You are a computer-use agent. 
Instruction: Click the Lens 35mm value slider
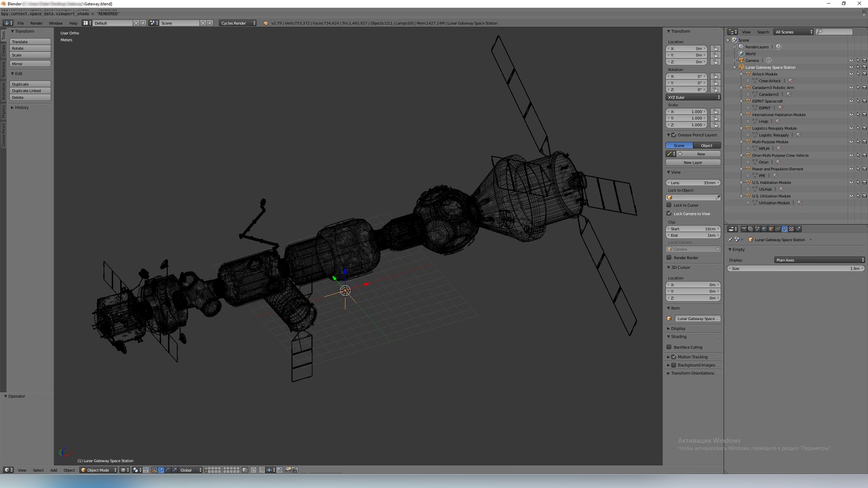tap(693, 183)
